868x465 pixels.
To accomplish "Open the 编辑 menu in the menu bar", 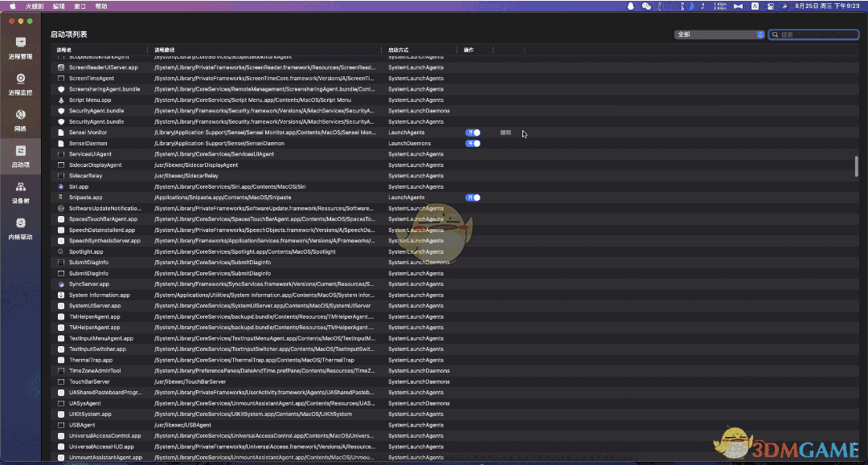I will tap(59, 6).
